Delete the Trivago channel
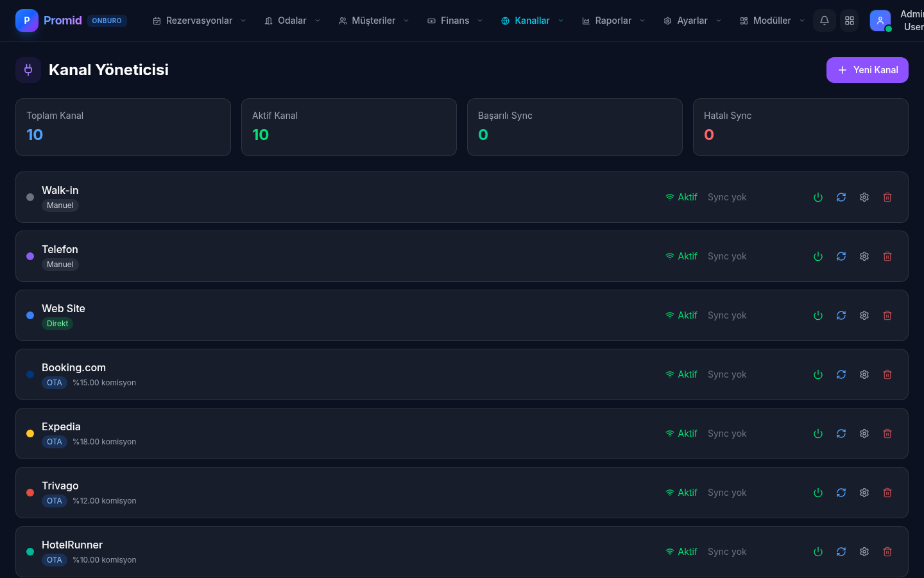This screenshot has height=578, width=924. point(887,493)
